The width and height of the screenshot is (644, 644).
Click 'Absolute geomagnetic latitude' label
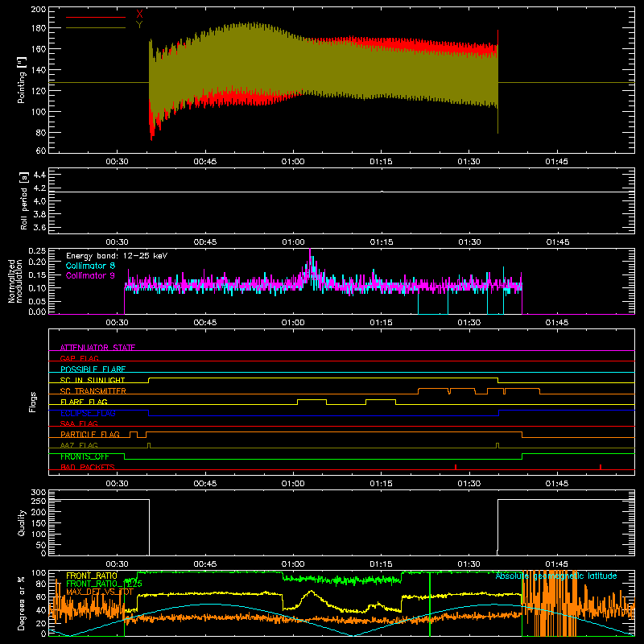[556, 576]
